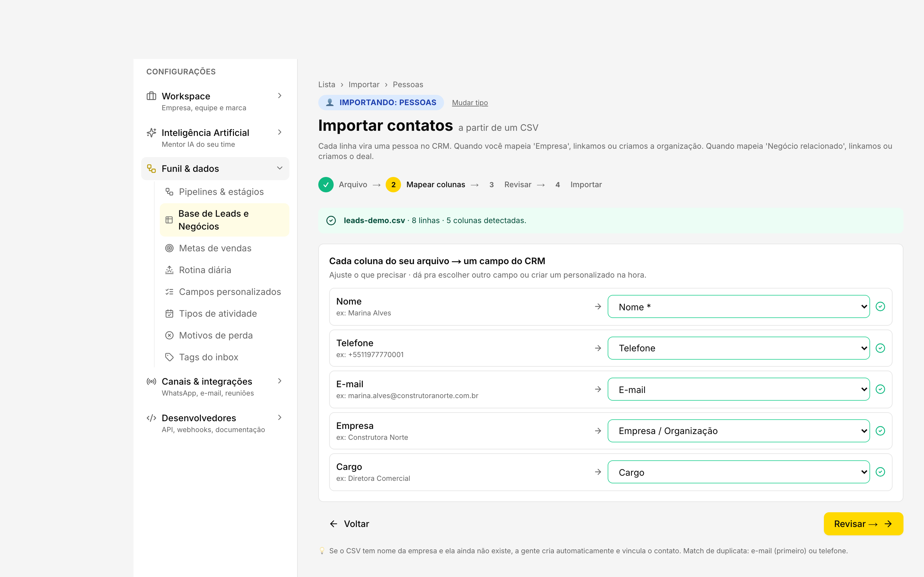The width and height of the screenshot is (924, 577).
Task: Click the Inteligência Artificial sparkle icon
Action: (151, 132)
